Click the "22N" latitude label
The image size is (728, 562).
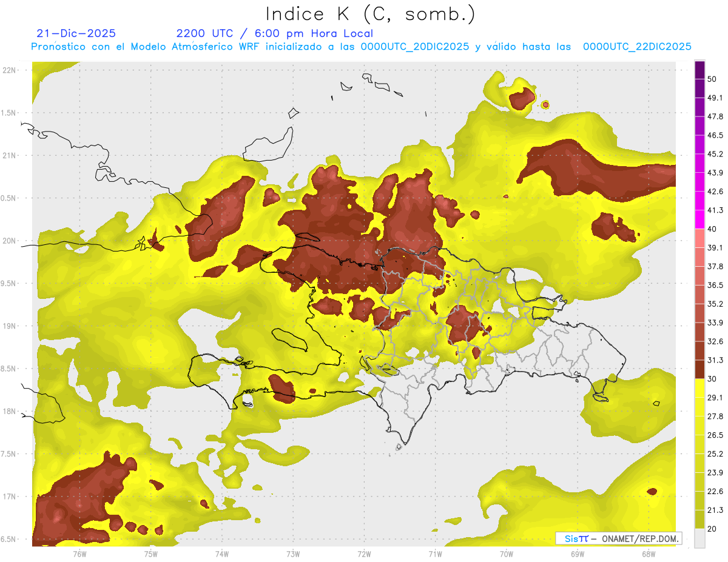coord(10,70)
